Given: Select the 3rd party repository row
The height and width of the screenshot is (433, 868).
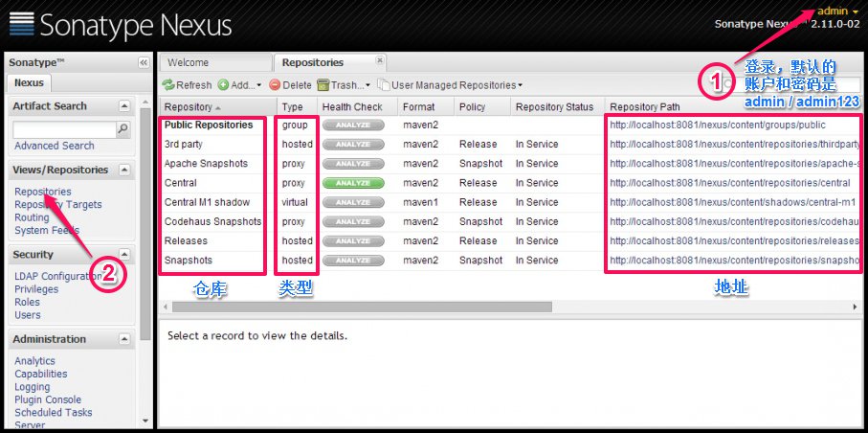Looking at the screenshot, I should coord(511,144).
